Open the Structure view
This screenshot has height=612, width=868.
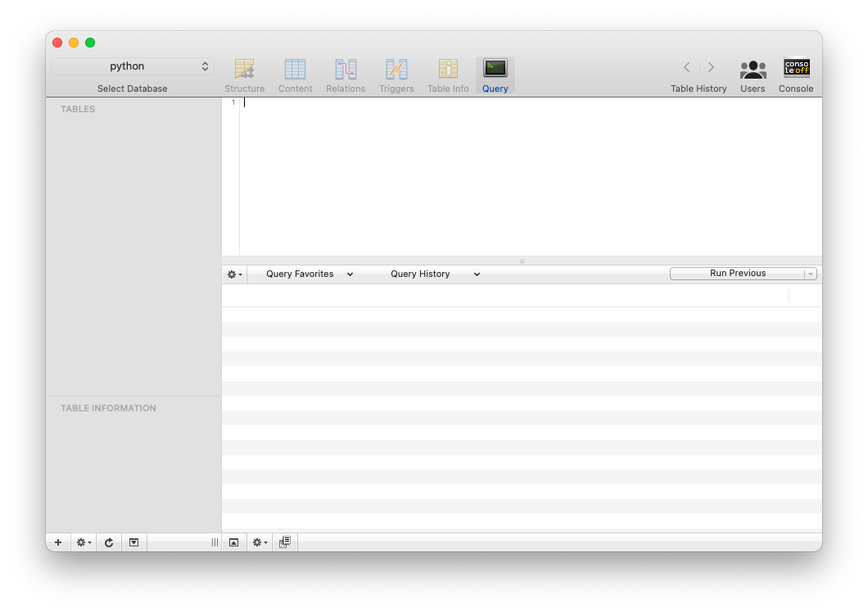coord(244,75)
